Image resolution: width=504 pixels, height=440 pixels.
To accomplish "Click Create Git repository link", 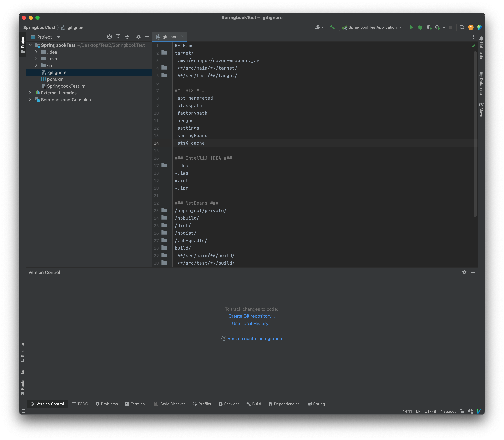I will [251, 316].
